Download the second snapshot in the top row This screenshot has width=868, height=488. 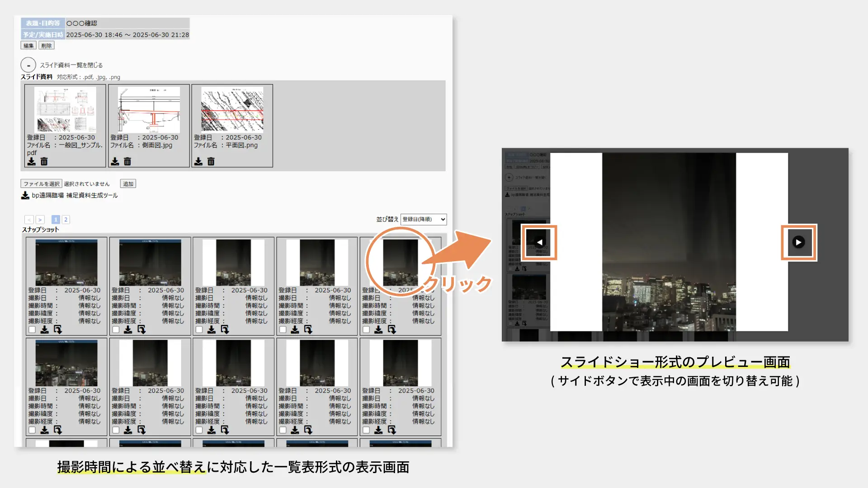(128, 330)
